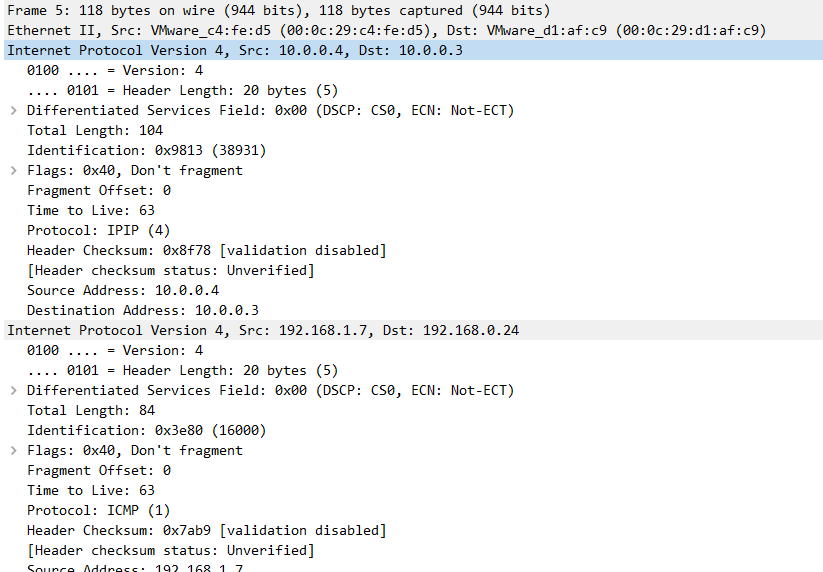
Task: Select Identification 0x3e80 (16000) field
Action: (x=146, y=430)
